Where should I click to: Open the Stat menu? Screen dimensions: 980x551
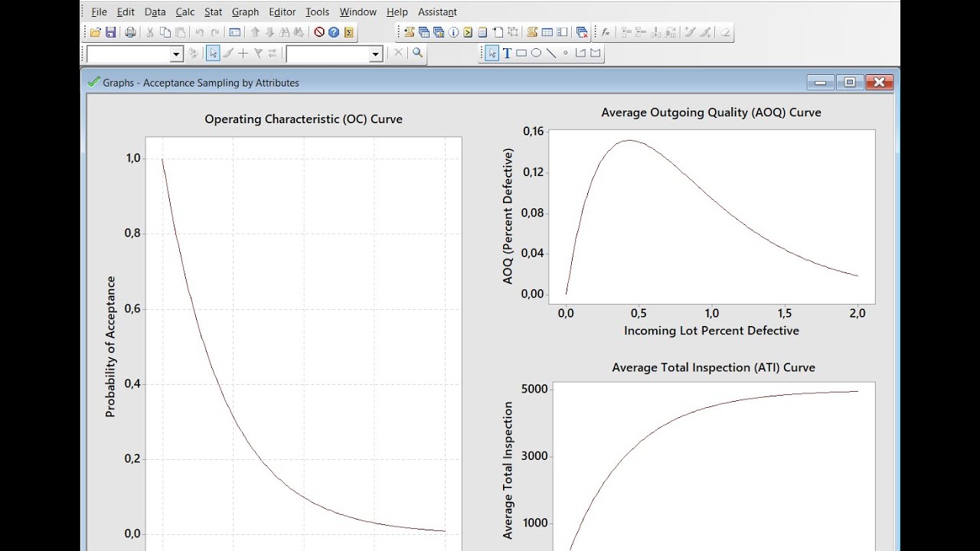[213, 11]
